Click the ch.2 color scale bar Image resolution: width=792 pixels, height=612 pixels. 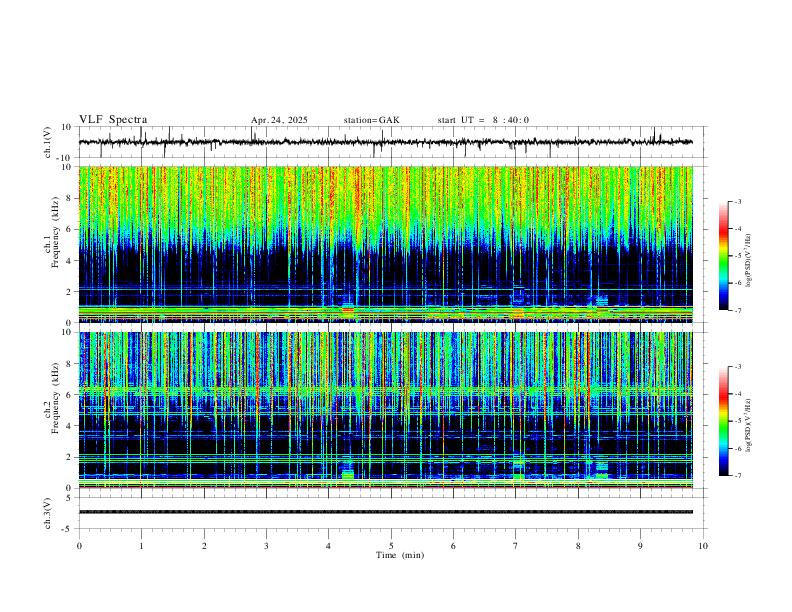pyautogui.click(x=724, y=421)
